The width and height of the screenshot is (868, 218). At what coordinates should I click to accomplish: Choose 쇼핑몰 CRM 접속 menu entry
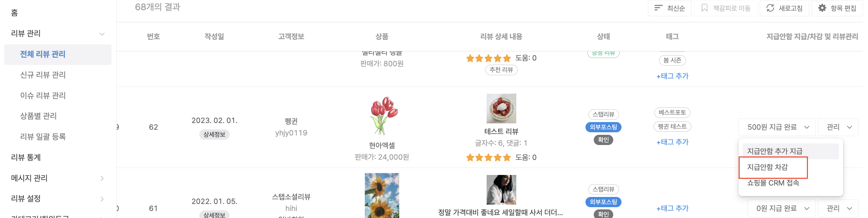773,183
